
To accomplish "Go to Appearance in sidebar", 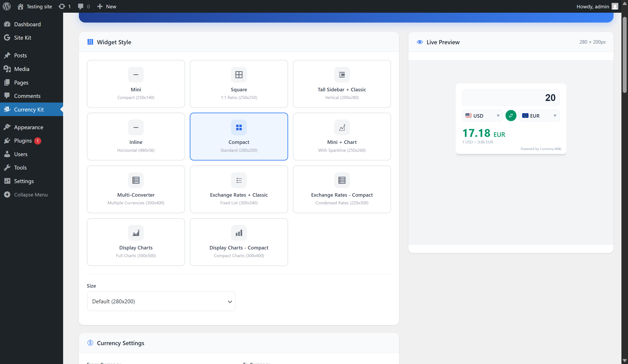I will [28, 127].
